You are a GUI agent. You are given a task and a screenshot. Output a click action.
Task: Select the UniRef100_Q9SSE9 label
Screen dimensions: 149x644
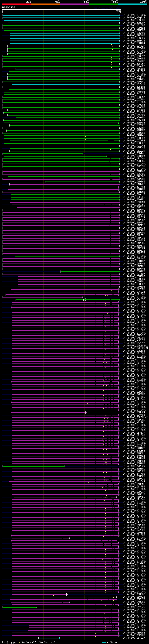pos(133,38)
